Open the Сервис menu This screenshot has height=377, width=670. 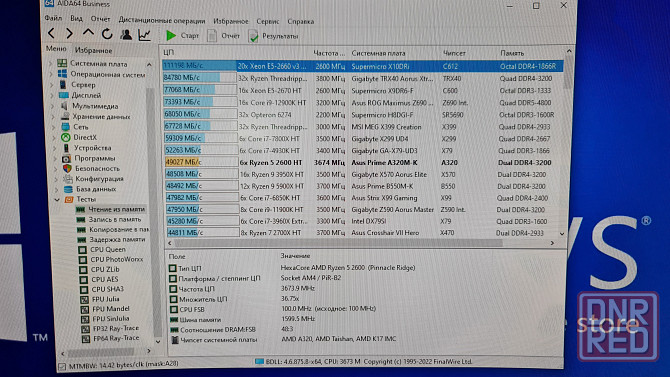pos(267,21)
